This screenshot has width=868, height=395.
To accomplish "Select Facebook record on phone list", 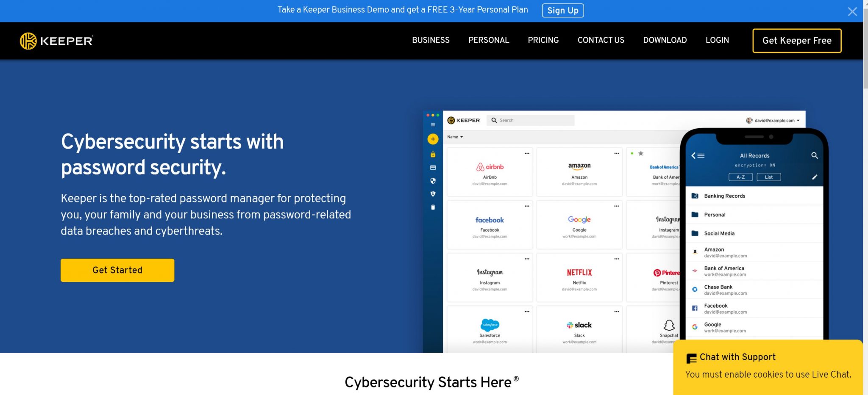I will (x=754, y=309).
